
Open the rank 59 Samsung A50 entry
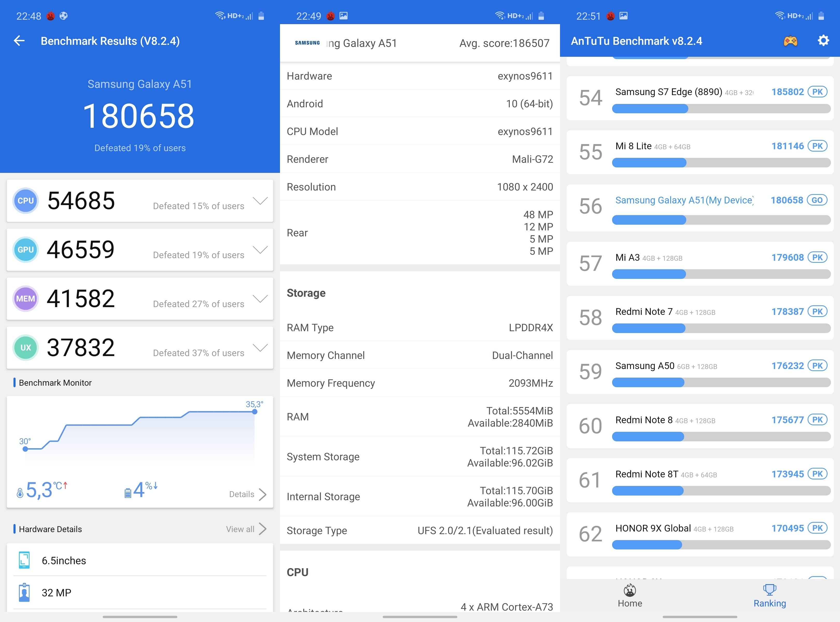pyautogui.click(x=700, y=372)
